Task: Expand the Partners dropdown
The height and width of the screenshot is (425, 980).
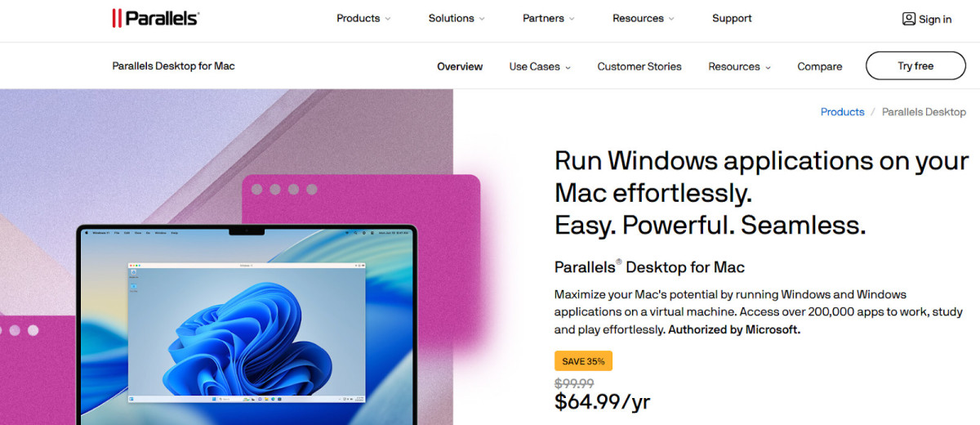Action: tap(549, 18)
